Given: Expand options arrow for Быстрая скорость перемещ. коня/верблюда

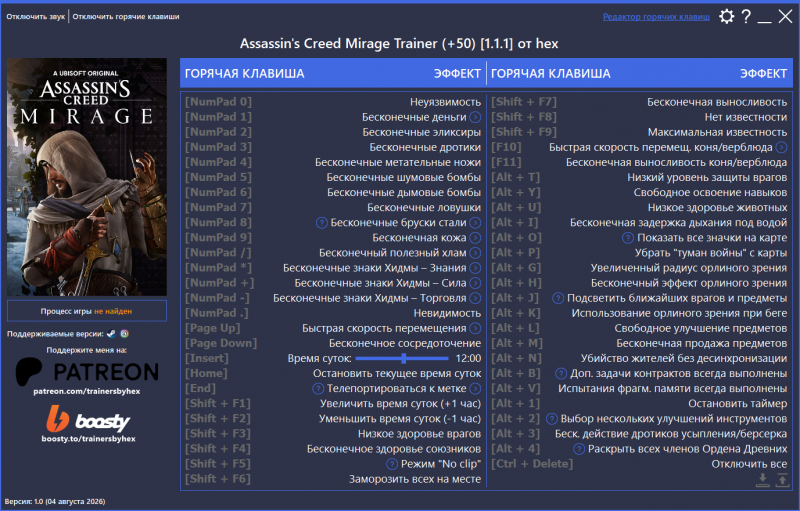Looking at the screenshot, I should click(x=781, y=147).
